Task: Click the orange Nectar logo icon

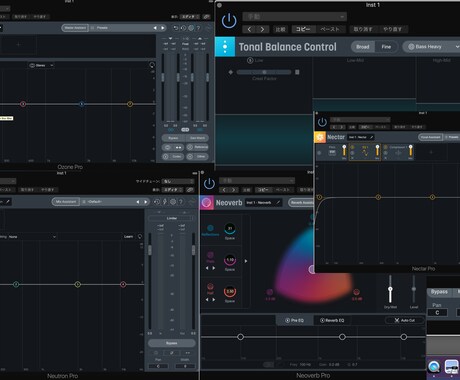Action: click(320, 137)
